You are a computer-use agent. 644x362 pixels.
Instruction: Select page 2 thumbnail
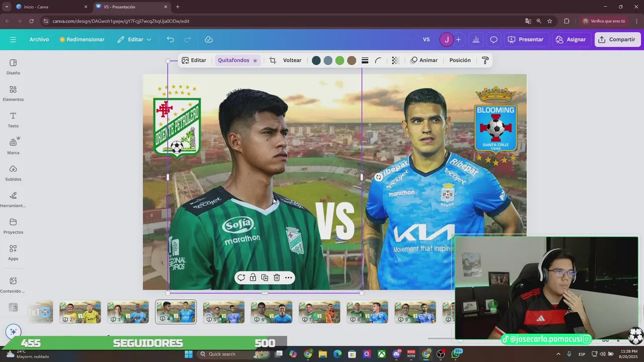[80, 312]
